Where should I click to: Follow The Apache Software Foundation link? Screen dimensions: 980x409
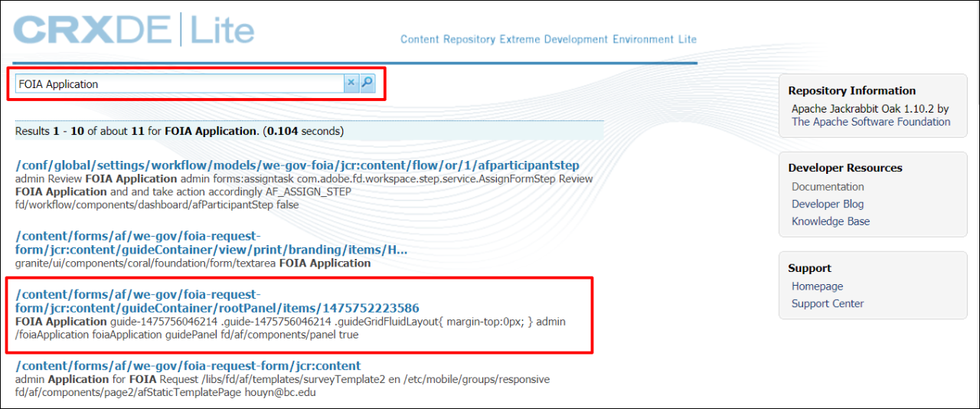pos(871,122)
